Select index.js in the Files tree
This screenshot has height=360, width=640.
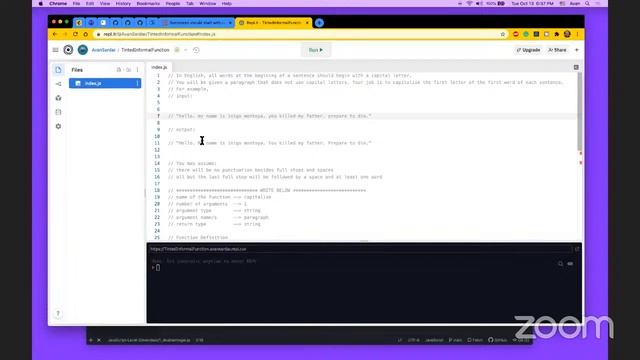(x=105, y=83)
